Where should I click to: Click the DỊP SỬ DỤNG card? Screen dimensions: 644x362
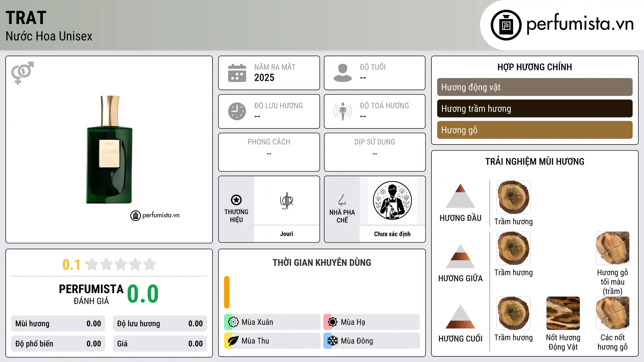[x=375, y=152]
